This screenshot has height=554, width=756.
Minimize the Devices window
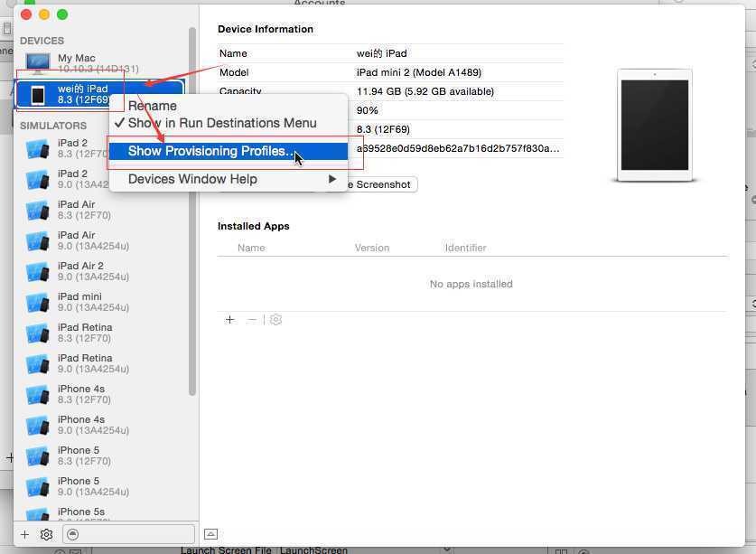[x=44, y=14]
